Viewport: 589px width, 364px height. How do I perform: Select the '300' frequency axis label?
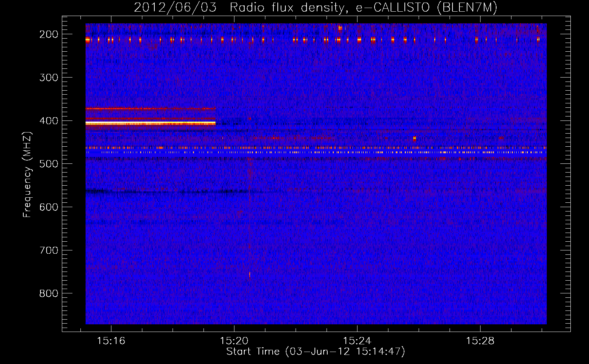[x=49, y=78]
